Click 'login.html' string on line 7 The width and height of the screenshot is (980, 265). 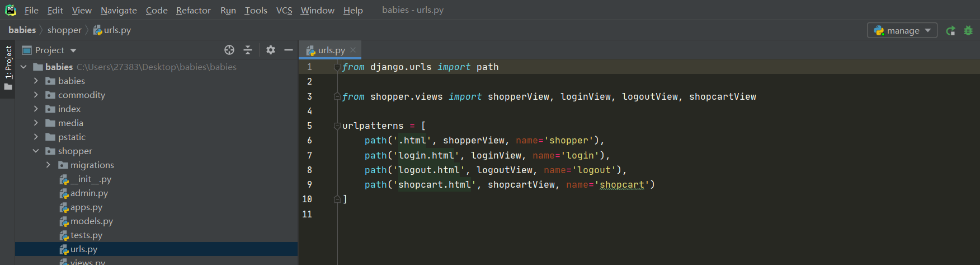pyautogui.click(x=426, y=155)
